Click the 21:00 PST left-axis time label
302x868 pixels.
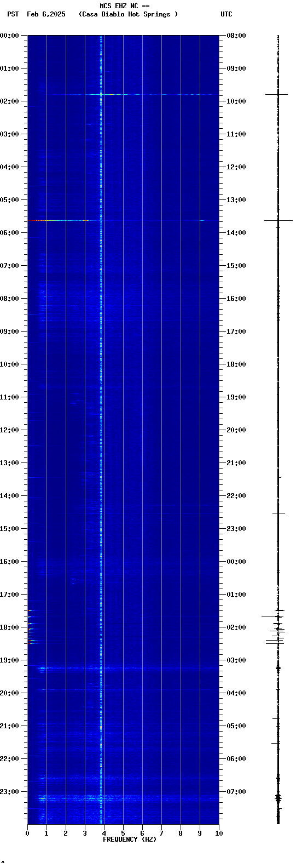(10, 726)
